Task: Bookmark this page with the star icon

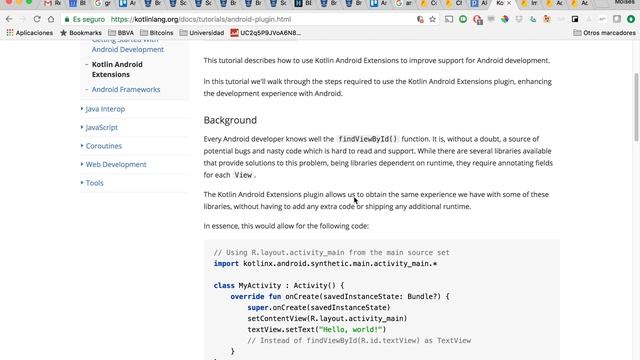Action: pyautogui.click(x=432, y=19)
